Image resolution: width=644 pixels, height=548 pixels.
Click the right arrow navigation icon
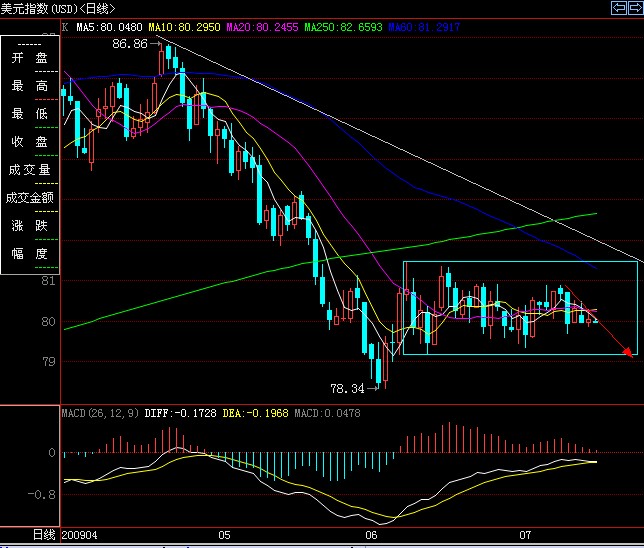635,8
